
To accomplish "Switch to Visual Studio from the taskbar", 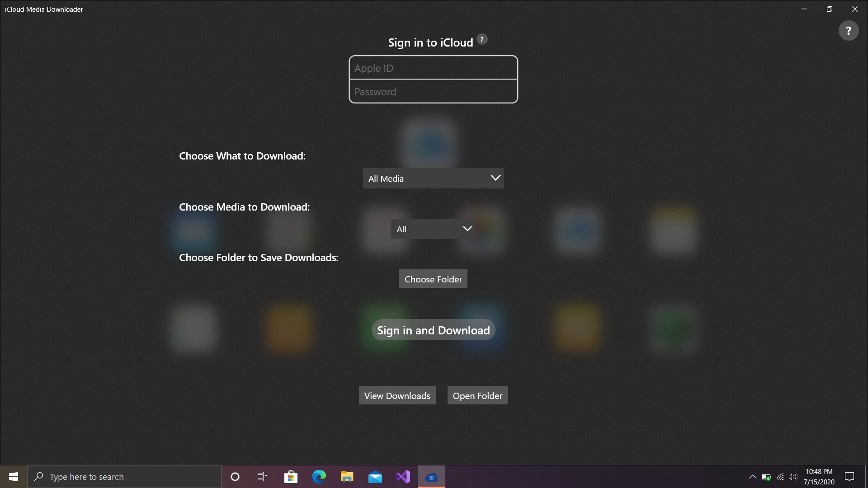I will tap(403, 477).
